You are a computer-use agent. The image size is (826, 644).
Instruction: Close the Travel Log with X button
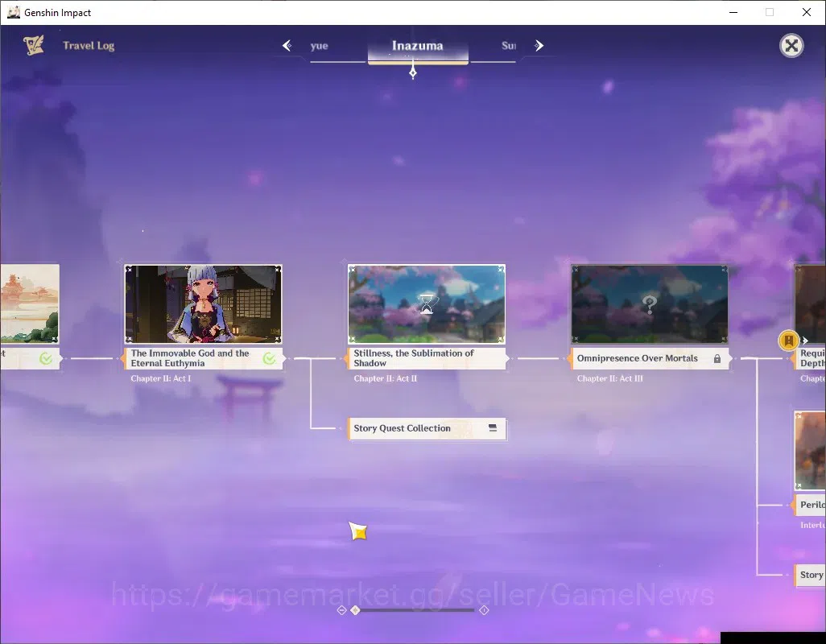coord(791,46)
